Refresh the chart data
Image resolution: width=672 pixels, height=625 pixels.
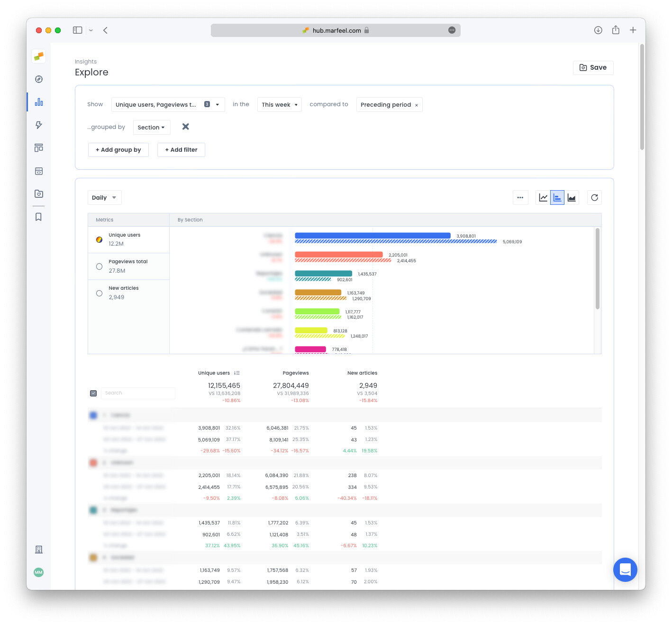click(594, 198)
